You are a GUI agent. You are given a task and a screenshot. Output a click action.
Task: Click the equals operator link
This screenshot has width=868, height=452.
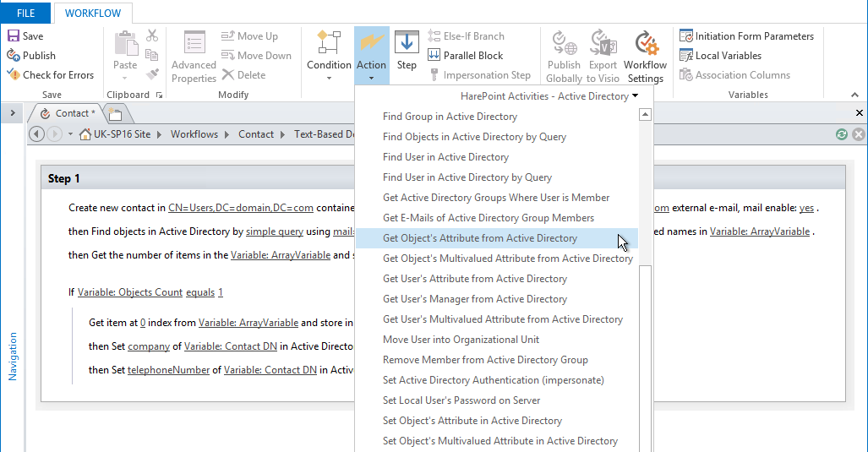pos(200,292)
